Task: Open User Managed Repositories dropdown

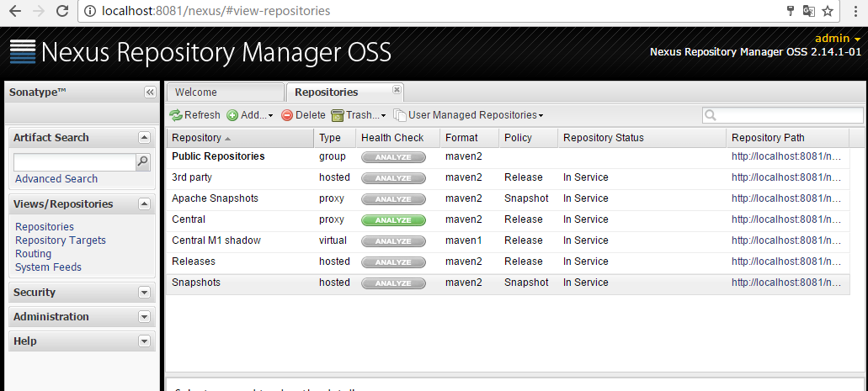Action: pyautogui.click(x=468, y=115)
